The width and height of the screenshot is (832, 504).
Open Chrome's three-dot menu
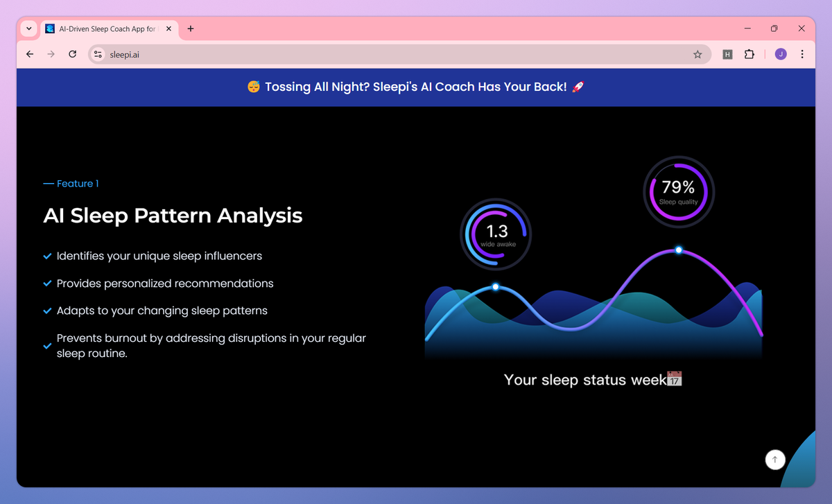tap(802, 54)
